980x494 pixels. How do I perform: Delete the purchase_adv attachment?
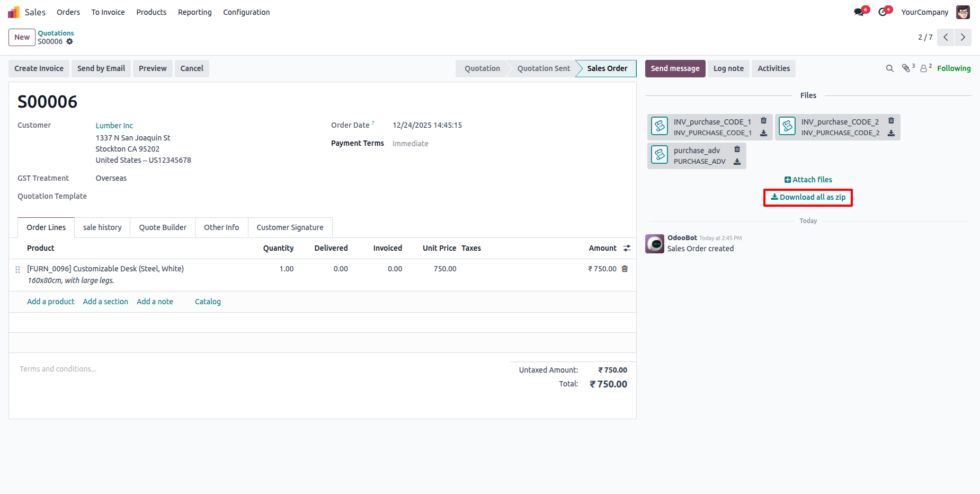pos(737,149)
